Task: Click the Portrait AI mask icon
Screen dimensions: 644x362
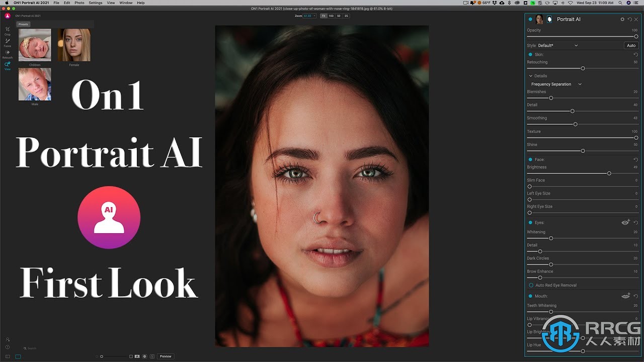Action: point(549,19)
